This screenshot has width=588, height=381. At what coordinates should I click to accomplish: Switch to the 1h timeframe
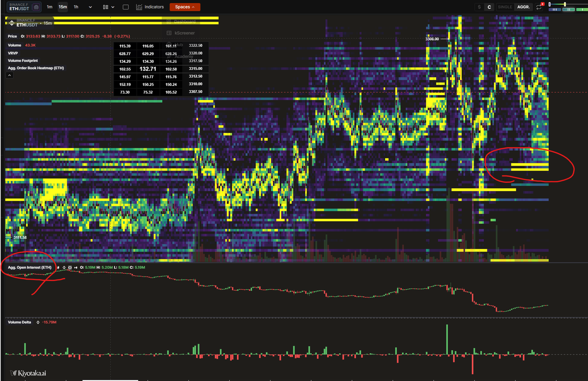[x=75, y=7]
